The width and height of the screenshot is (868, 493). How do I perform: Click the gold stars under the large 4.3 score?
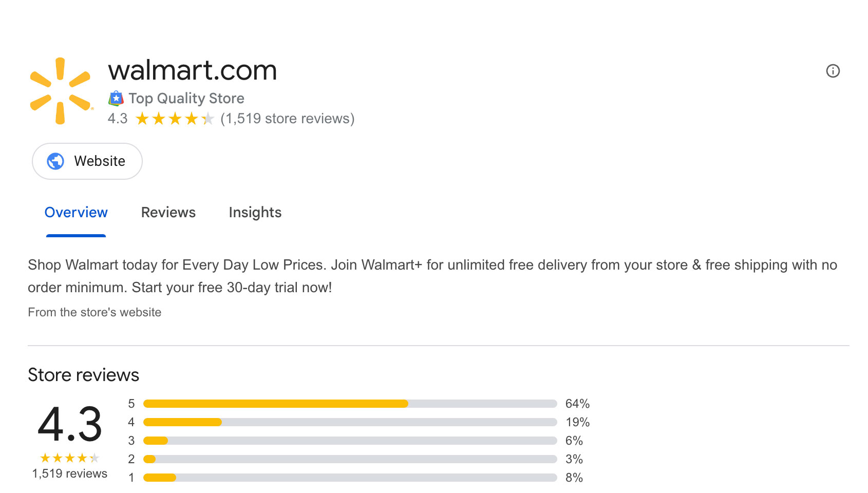pyautogui.click(x=68, y=457)
